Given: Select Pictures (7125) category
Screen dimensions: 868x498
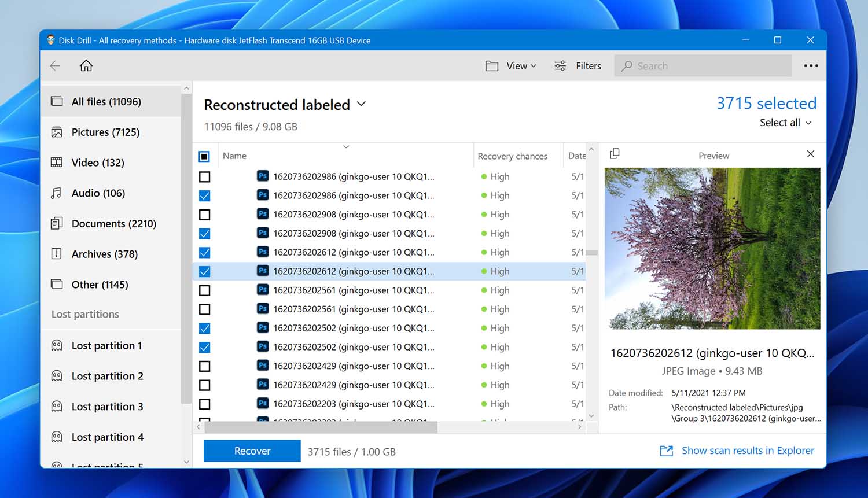Looking at the screenshot, I should click(105, 132).
